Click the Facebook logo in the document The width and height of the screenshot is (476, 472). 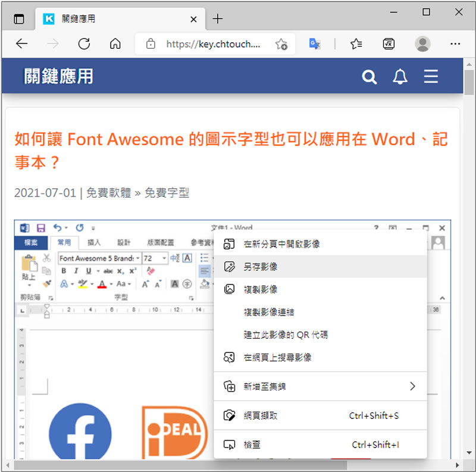(80, 431)
